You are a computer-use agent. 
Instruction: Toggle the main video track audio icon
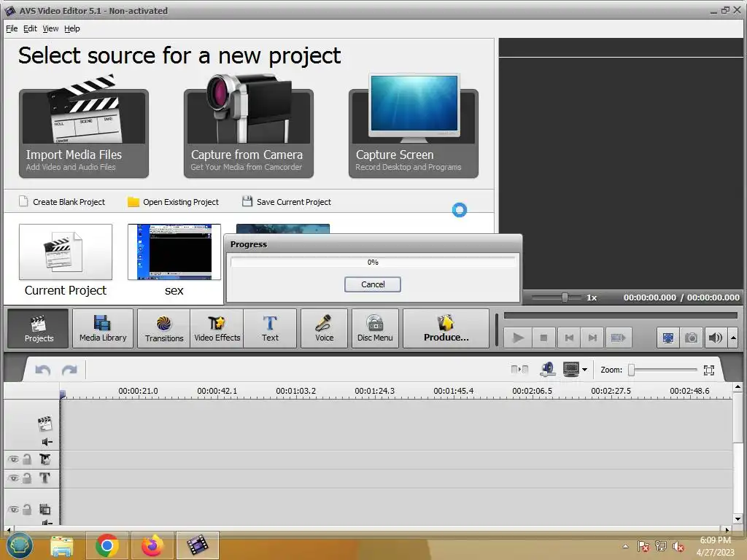click(47, 442)
